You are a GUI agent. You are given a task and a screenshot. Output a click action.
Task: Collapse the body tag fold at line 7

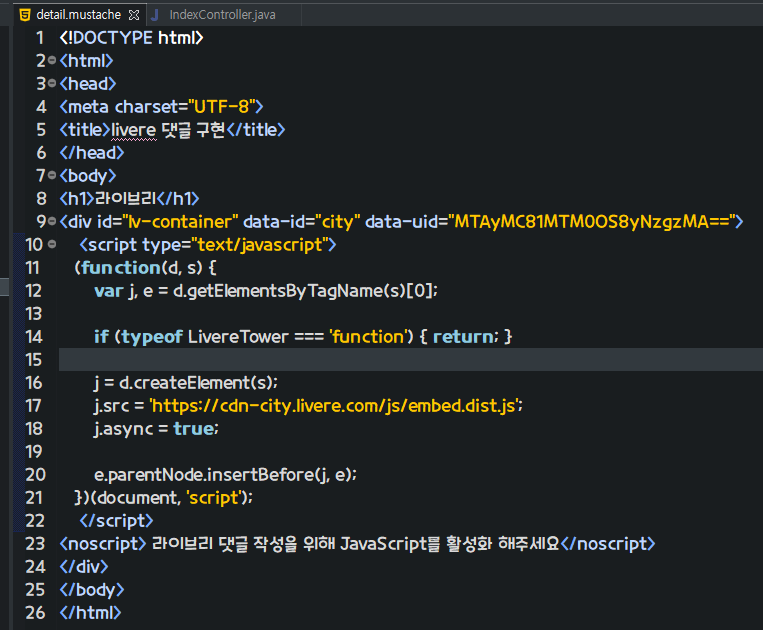[x=52, y=175]
